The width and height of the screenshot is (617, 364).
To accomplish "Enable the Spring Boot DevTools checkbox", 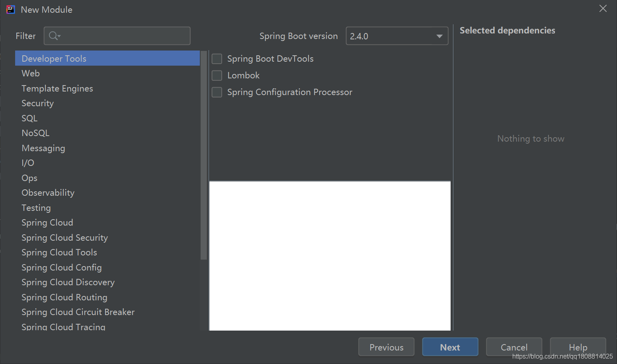I will [x=217, y=59].
